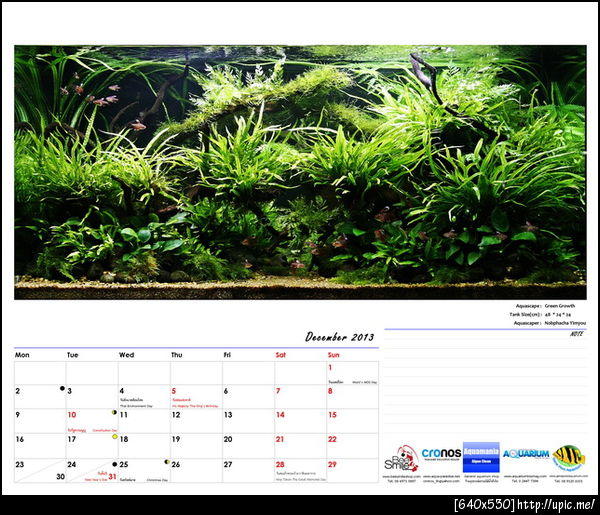Click the Mon column header

click(22, 355)
